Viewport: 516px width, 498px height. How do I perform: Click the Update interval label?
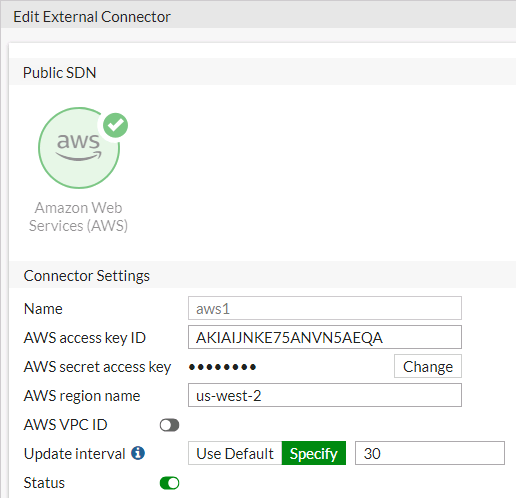click(x=74, y=454)
